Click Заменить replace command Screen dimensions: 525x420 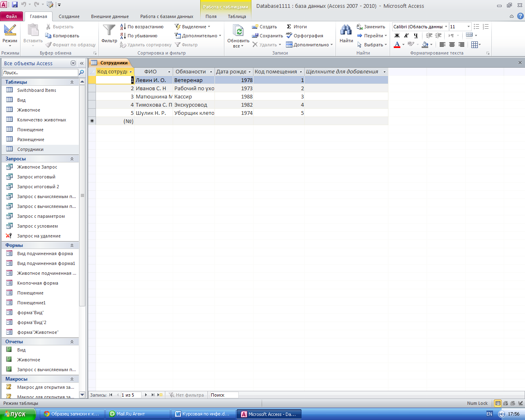click(371, 27)
